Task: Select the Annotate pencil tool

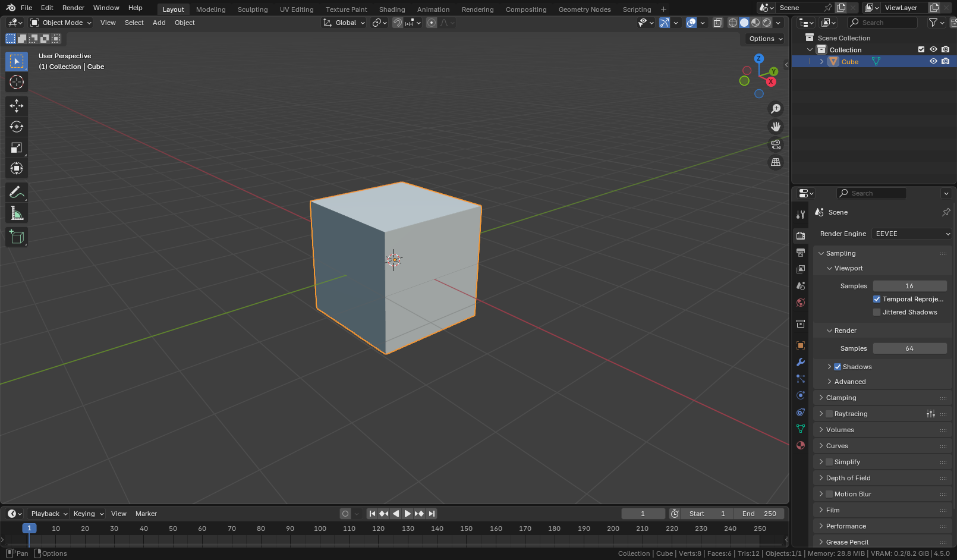Action: [17, 192]
